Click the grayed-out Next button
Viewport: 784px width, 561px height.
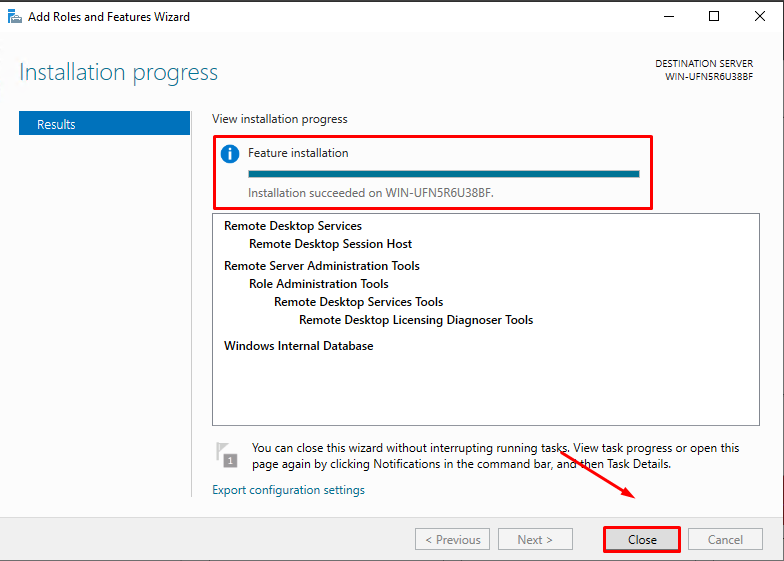tap(535, 540)
